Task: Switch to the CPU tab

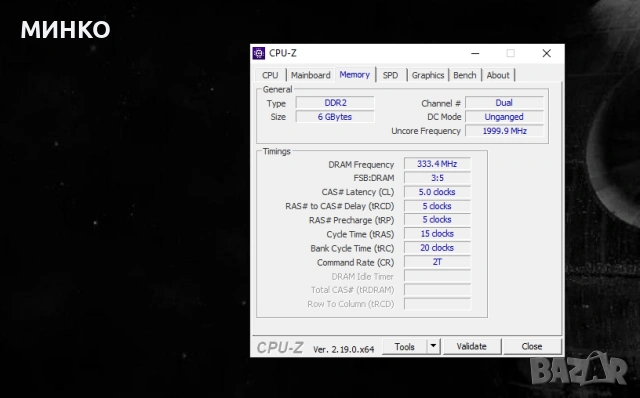Action: tap(270, 75)
